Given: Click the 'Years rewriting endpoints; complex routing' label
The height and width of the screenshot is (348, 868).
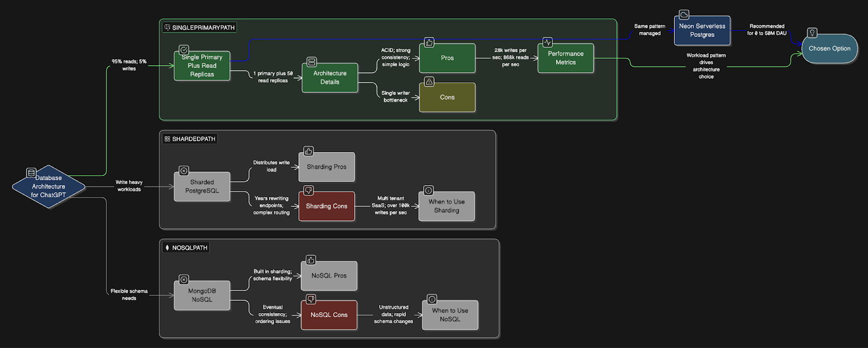Looking at the screenshot, I should [271, 206].
